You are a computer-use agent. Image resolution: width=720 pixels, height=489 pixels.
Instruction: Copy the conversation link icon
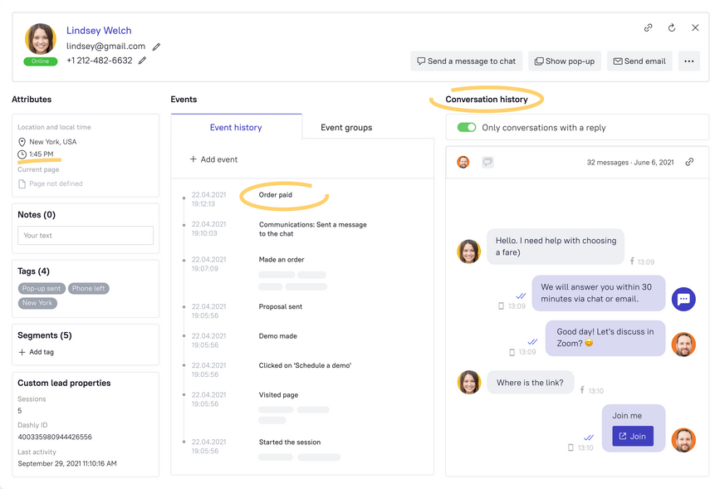pyautogui.click(x=689, y=162)
